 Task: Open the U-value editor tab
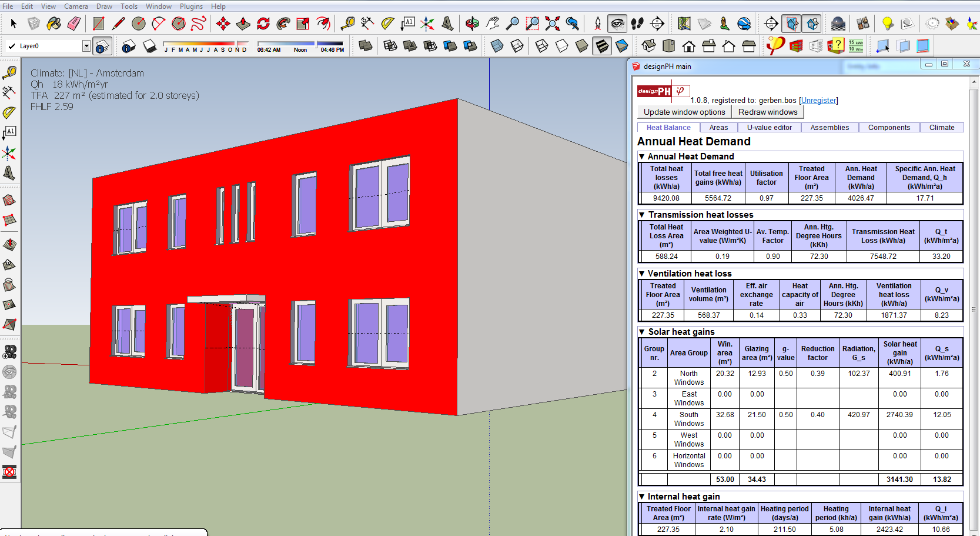click(770, 128)
